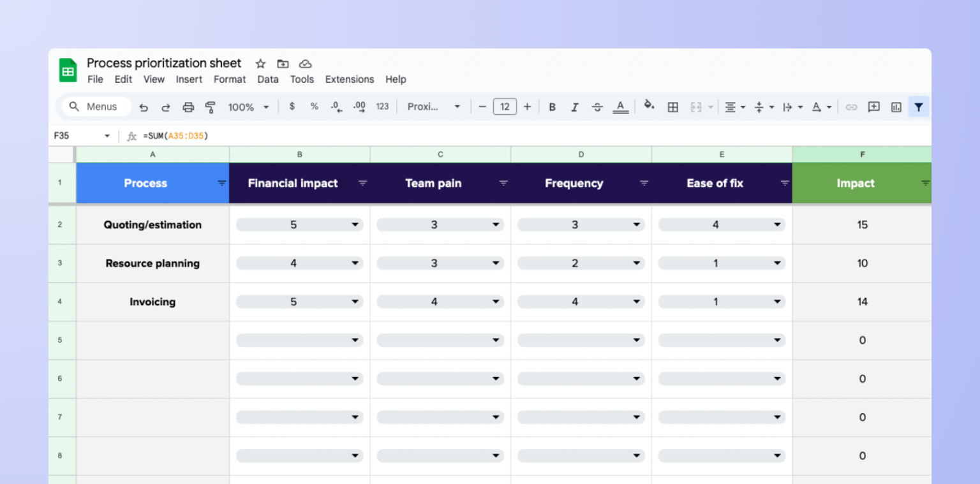Open the borders tool
This screenshot has height=484, width=980.
click(672, 107)
